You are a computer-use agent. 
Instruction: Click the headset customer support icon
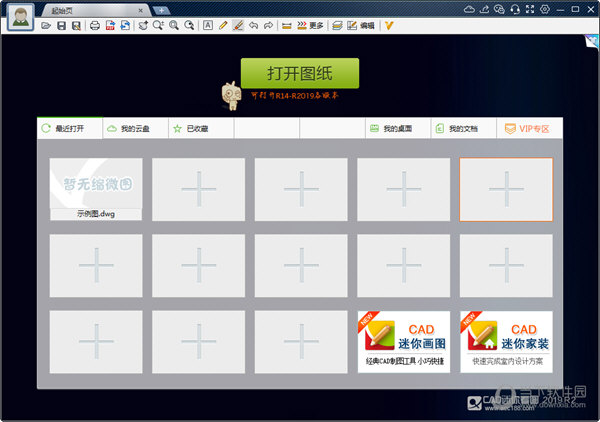515,8
